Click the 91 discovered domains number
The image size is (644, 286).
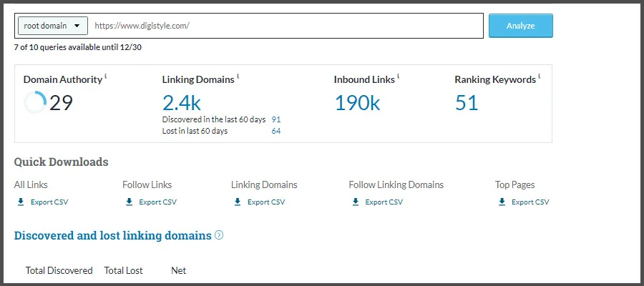click(x=275, y=119)
